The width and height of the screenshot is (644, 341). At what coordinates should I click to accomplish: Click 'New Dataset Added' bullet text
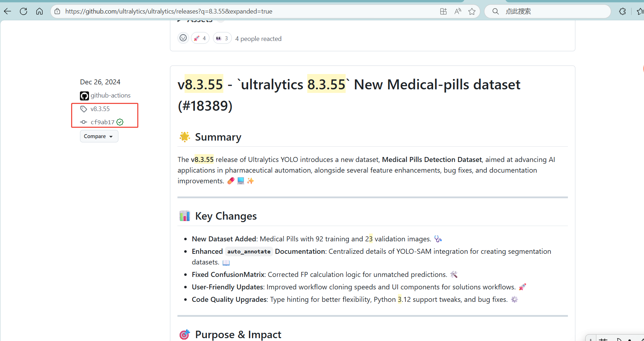[224, 239]
